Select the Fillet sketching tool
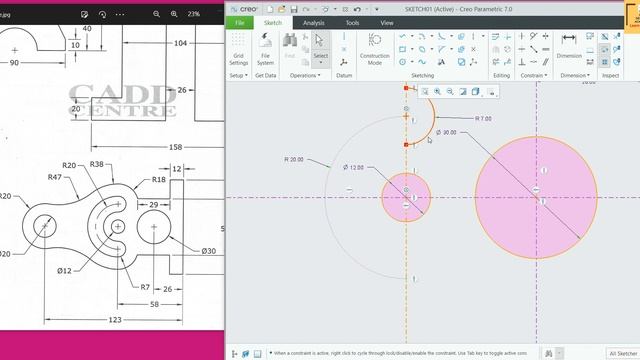 point(442,36)
